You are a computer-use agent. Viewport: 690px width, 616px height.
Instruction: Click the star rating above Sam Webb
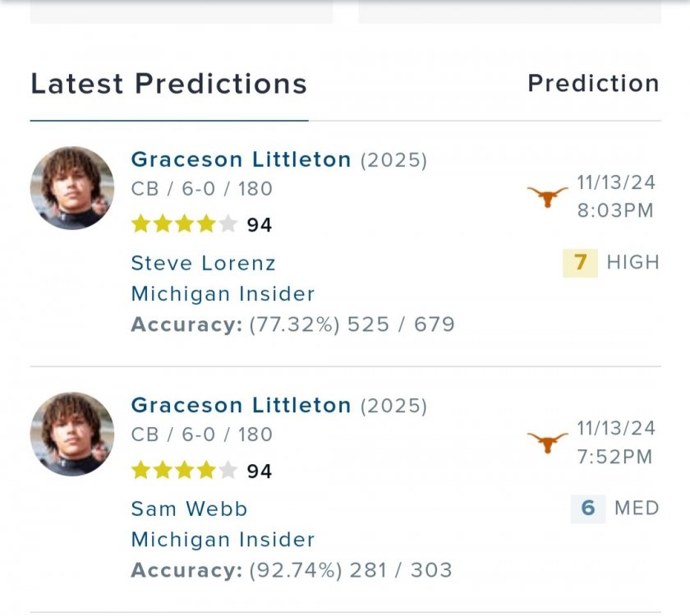click(184, 471)
